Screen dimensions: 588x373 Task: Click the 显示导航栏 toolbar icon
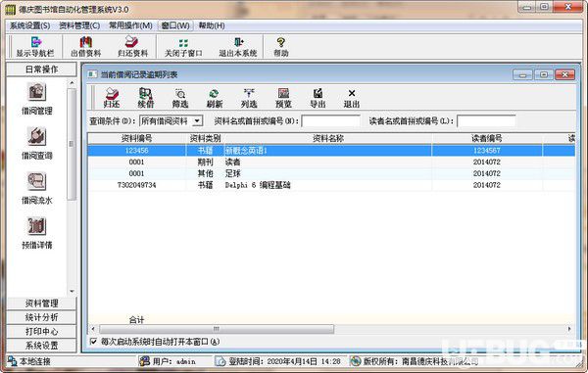[36, 42]
